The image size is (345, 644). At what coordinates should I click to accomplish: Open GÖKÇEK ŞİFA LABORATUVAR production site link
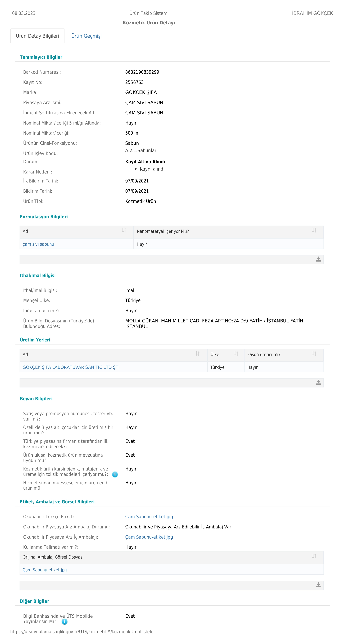(x=71, y=367)
